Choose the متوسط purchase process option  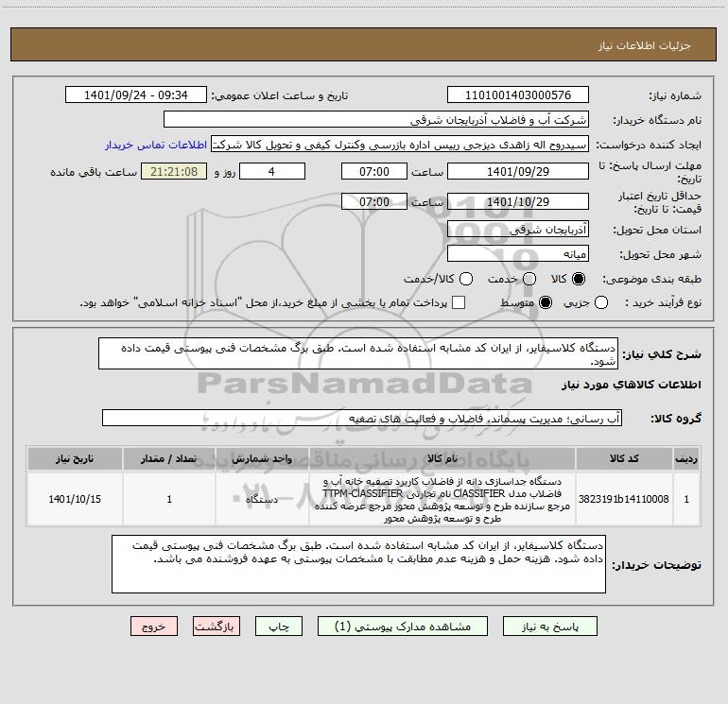coord(546,302)
